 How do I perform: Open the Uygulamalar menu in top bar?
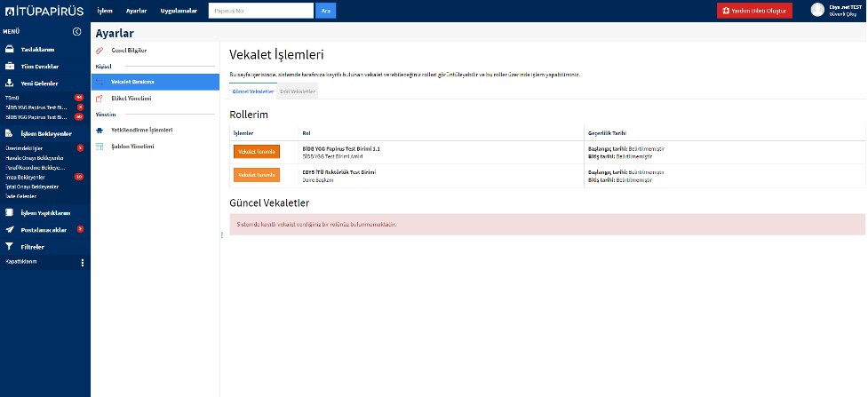coord(179,11)
